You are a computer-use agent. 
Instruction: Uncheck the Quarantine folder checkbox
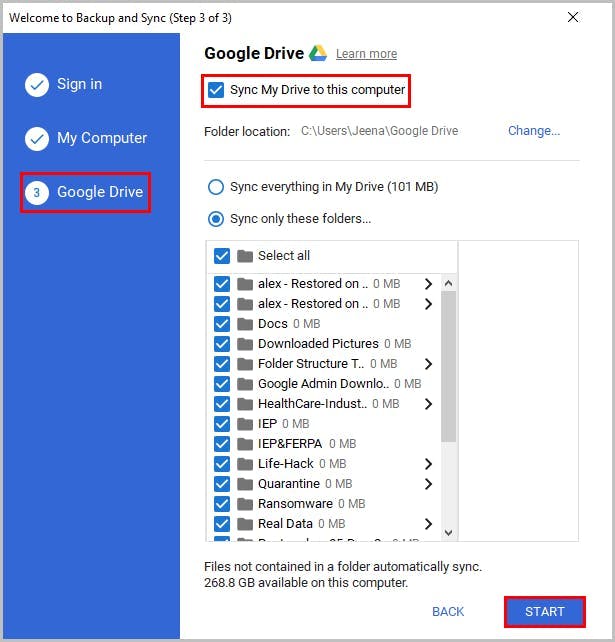point(222,484)
